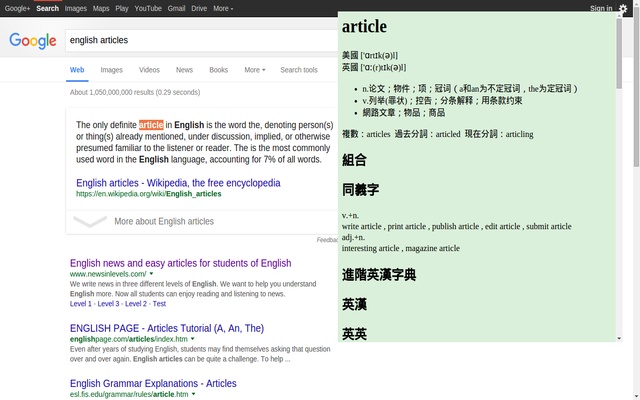Open Images in the top bar
This screenshot has height=400, width=640.
click(x=76, y=8)
